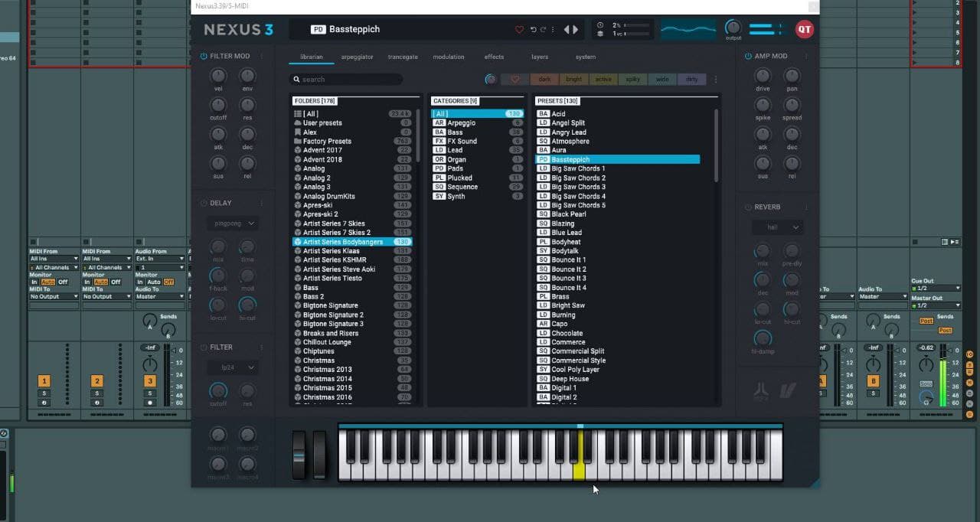Adjust the filter cutoff knob in FILTER section

coord(218,390)
